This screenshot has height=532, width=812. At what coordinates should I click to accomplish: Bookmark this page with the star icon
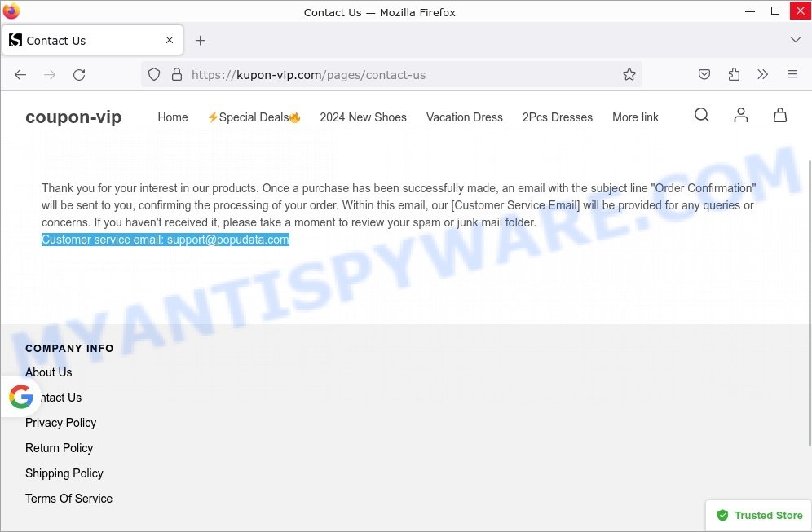629,74
